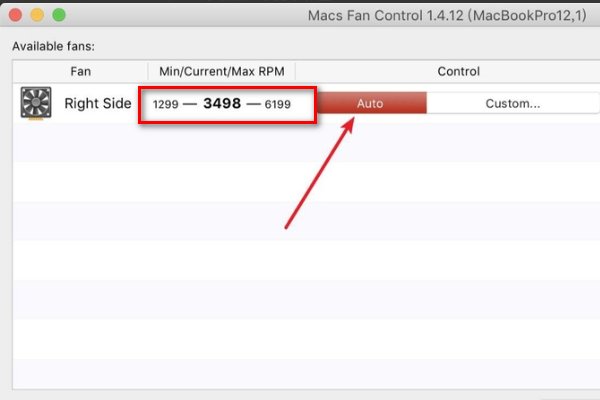Click the Control column header
Image resolution: width=600 pixels, height=400 pixels.
pyautogui.click(x=458, y=72)
